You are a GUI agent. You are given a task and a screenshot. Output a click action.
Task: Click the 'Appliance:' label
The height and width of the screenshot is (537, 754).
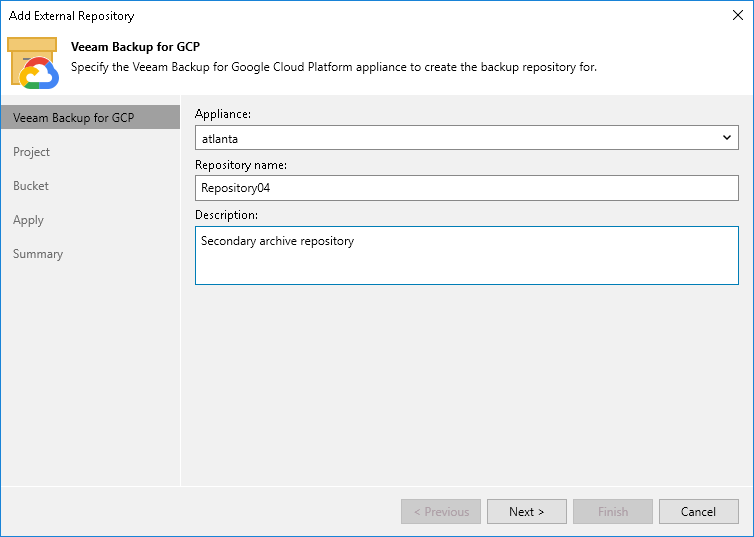(223, 114)
